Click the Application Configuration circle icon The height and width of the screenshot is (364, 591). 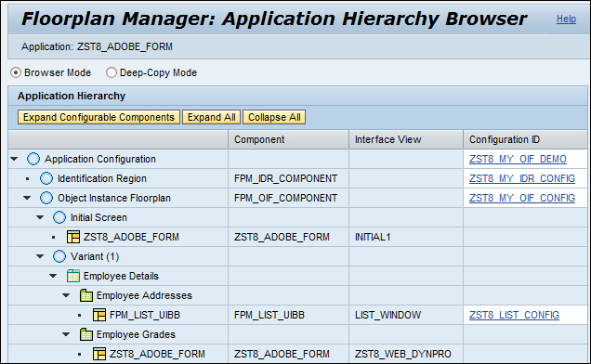pos(33,159)
